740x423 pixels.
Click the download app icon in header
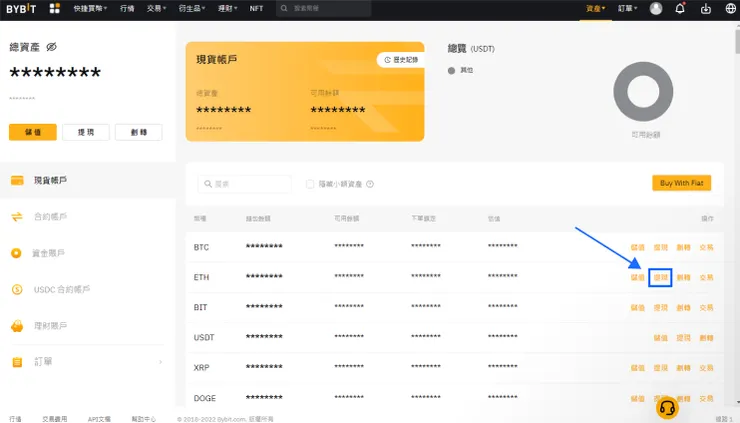[706, 8]
